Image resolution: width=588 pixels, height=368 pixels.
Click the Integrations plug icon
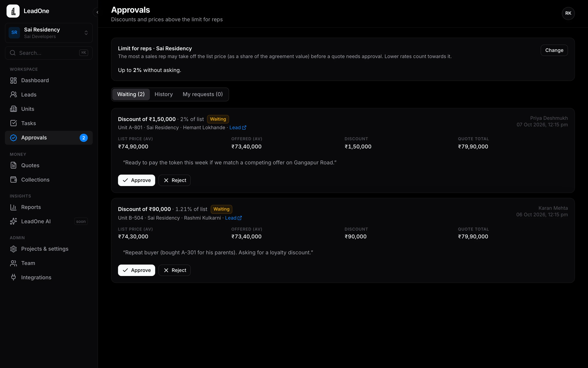pyautogui.click(x=13, y=277)
